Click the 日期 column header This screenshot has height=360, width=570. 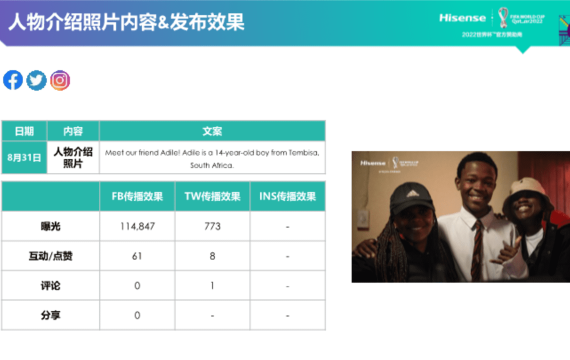[x=24, y=131]
